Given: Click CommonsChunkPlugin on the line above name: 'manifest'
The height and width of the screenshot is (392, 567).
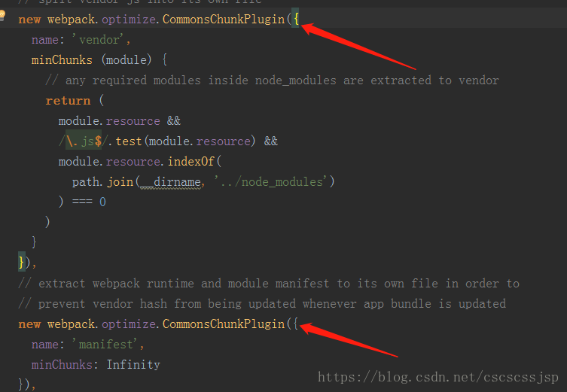Looking at the screenshot, I should pos(224,324).
